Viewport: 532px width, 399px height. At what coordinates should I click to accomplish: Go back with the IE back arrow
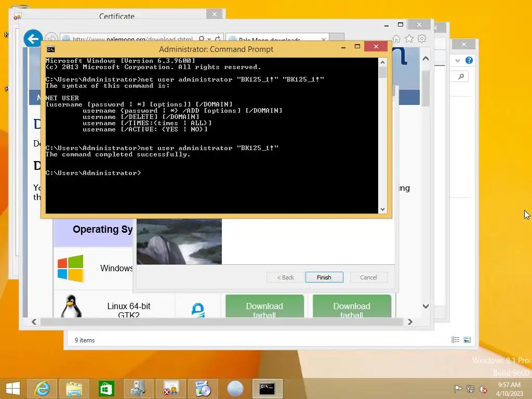pos(33,38)
